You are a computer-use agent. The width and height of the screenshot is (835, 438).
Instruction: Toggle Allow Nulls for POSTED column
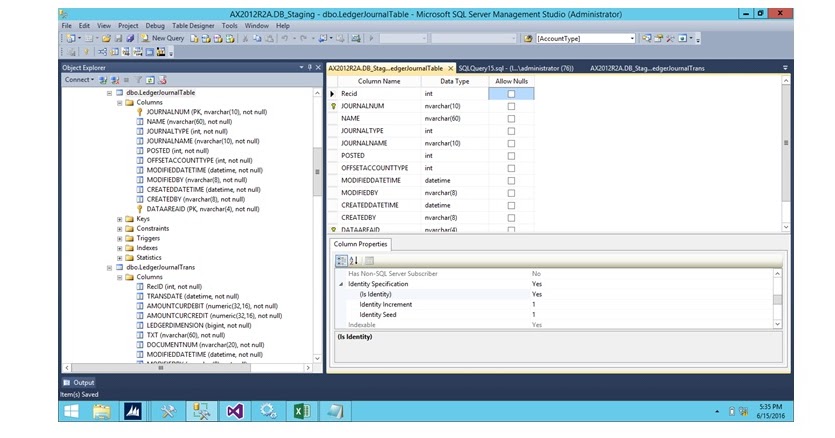point(511,156)
